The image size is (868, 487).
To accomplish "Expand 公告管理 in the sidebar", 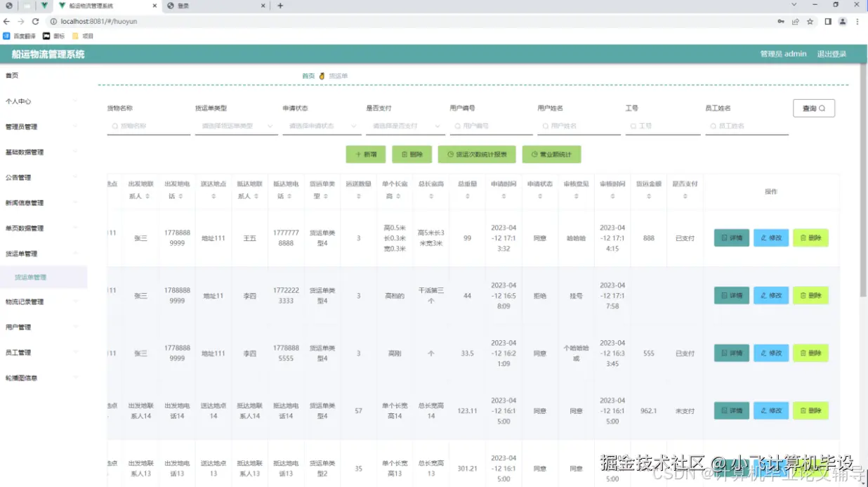I will point(44,178).
